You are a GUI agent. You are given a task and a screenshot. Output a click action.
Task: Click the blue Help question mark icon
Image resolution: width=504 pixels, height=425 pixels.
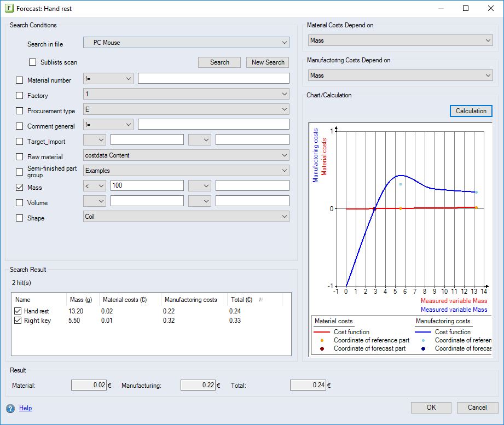coord(10,408)
